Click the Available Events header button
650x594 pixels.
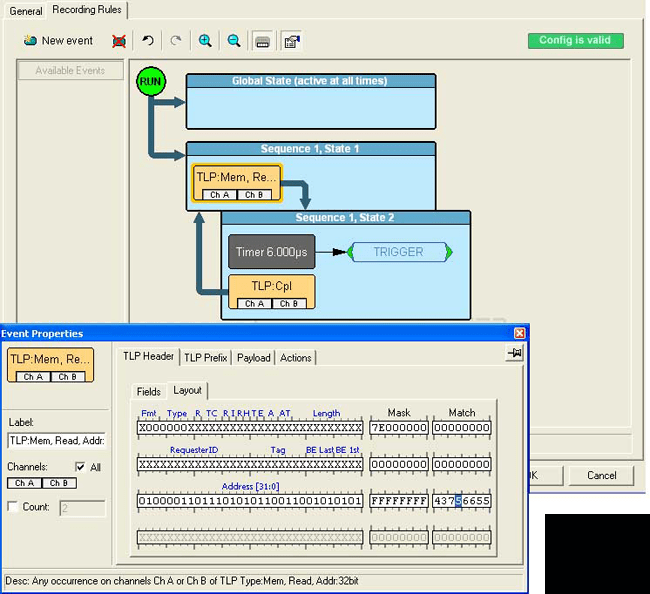70,71
